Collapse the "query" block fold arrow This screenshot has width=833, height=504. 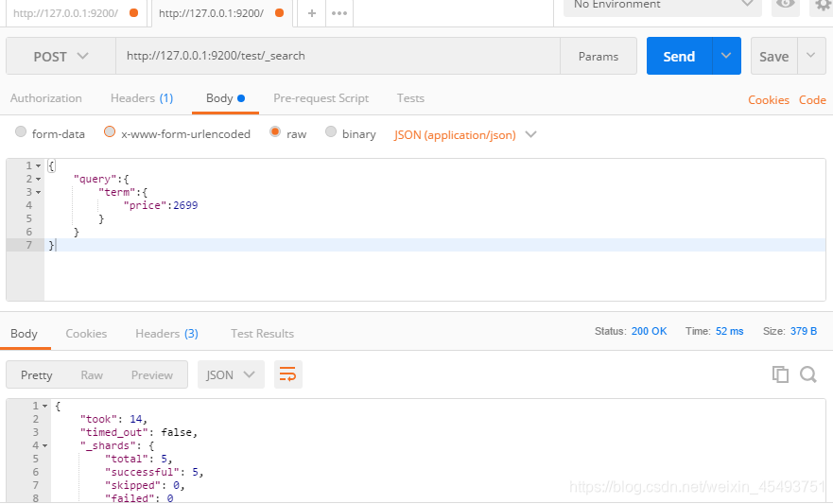38,180
